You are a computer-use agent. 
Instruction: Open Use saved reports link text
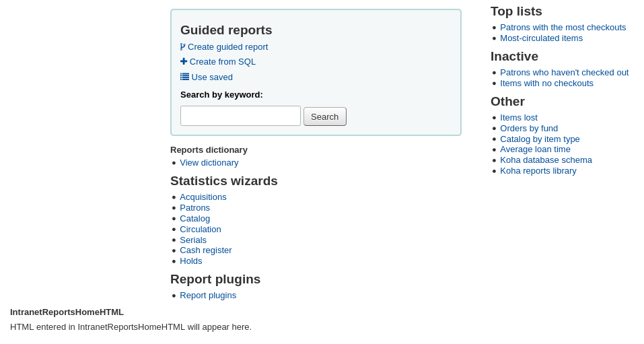click(x=212, y=77)
